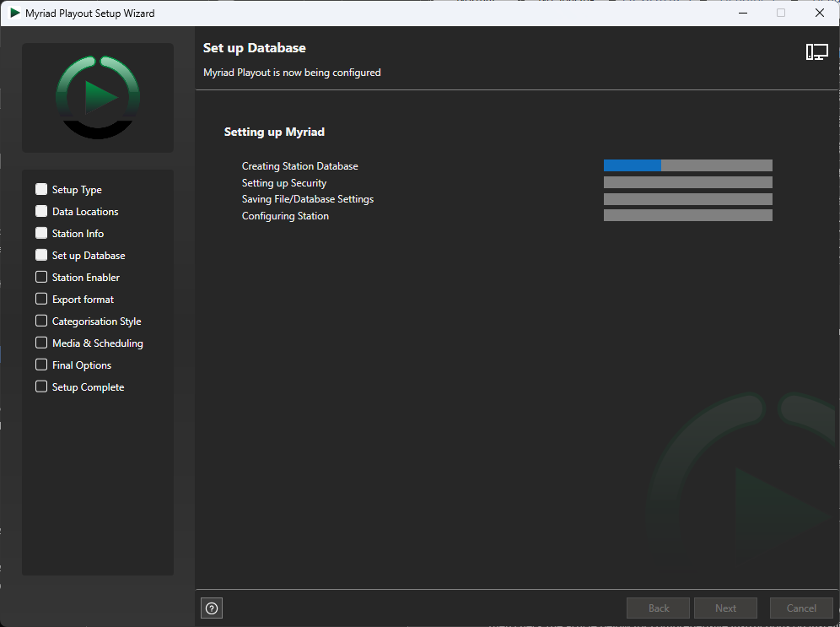Minimize the Setup Wizard window
840x627 pixels.
coord(743,13)
